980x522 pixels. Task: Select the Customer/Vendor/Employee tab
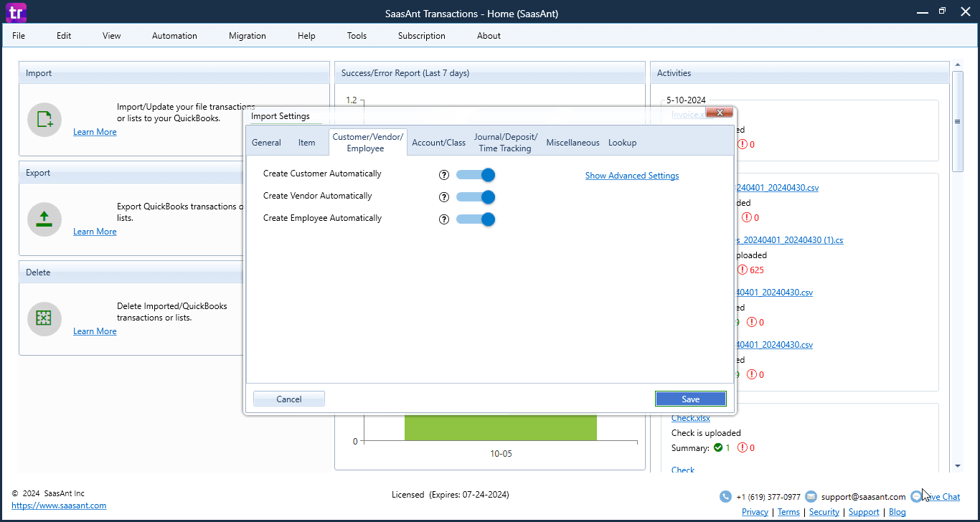coord(368,142)
